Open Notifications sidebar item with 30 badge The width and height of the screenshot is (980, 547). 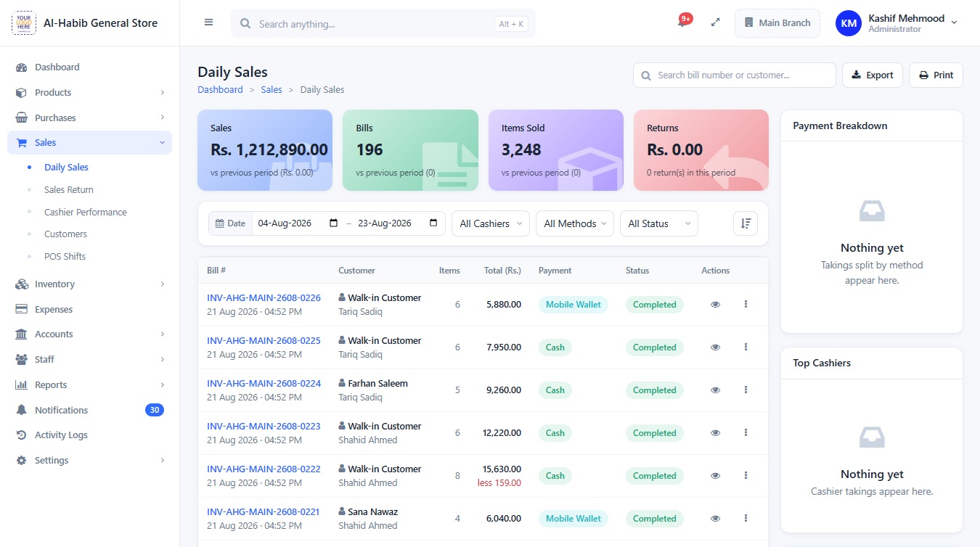coord(89,411)
